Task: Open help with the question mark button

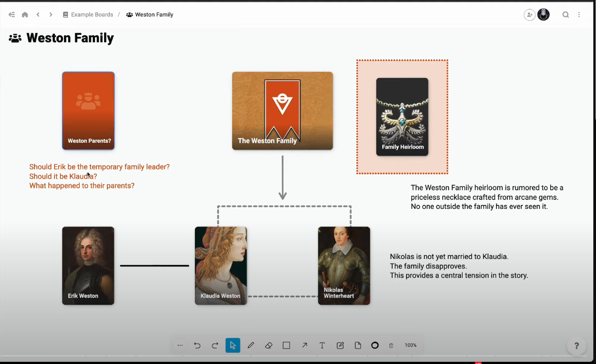Action: click(577, 346)
